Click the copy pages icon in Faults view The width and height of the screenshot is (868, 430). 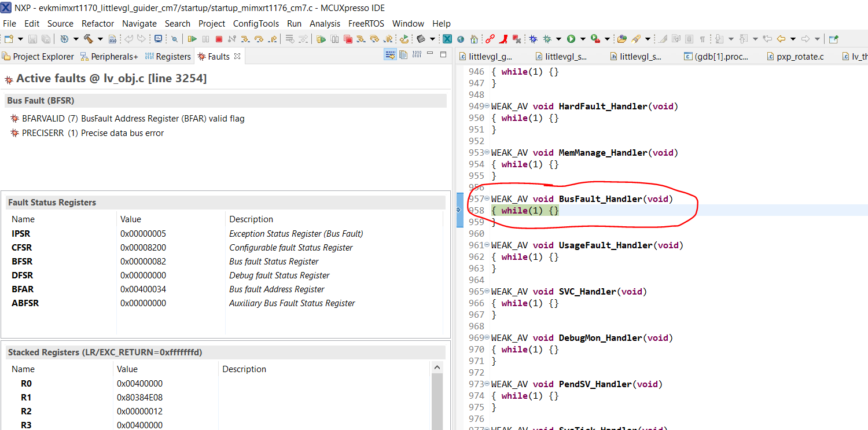tap(403, 55)
